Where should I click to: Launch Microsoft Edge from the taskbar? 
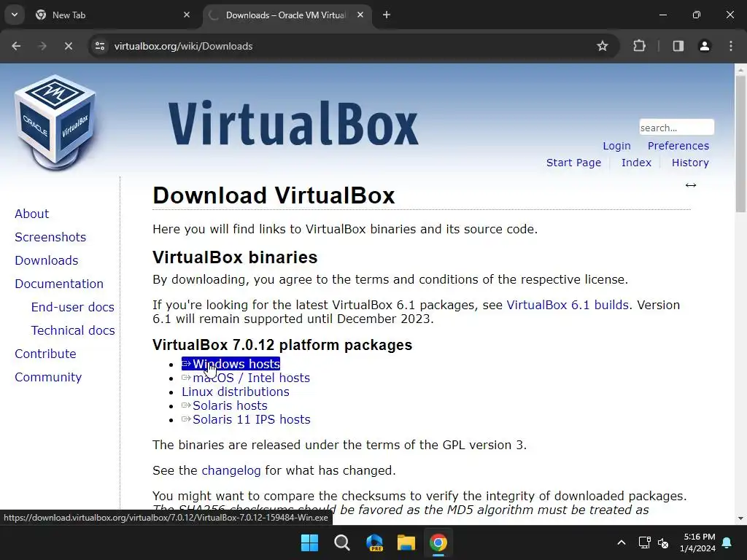tap(374, 542)
